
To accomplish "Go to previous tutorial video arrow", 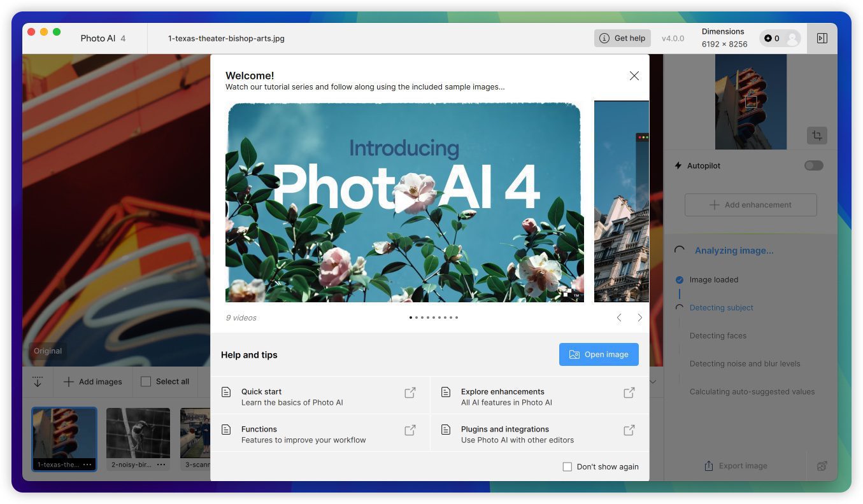I will coord(619,318).
